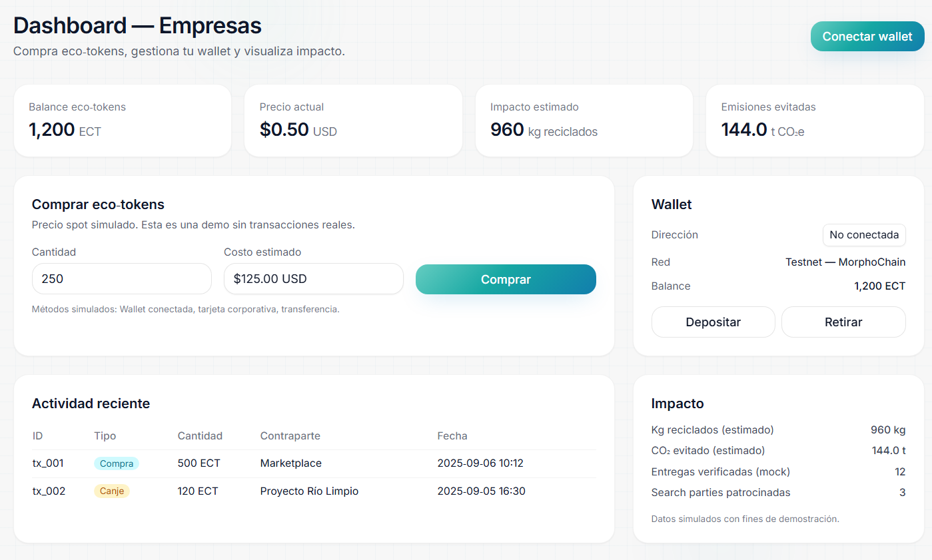Click the Datos simulados disclaimer text
Image resolution: width=932 pixels, height=560 pixels.
click(x=745, y=519)
